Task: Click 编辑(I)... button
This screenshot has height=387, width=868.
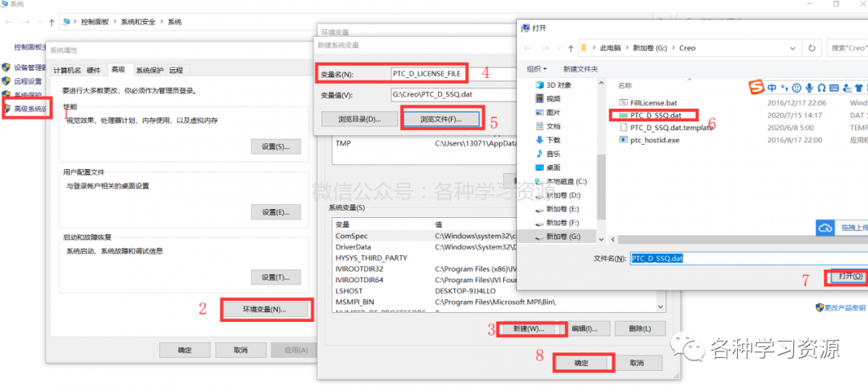Action: [586, 328]
